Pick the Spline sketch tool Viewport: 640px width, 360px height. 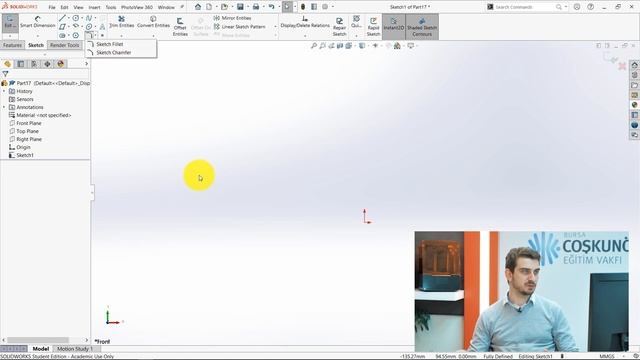click(89, 18)
